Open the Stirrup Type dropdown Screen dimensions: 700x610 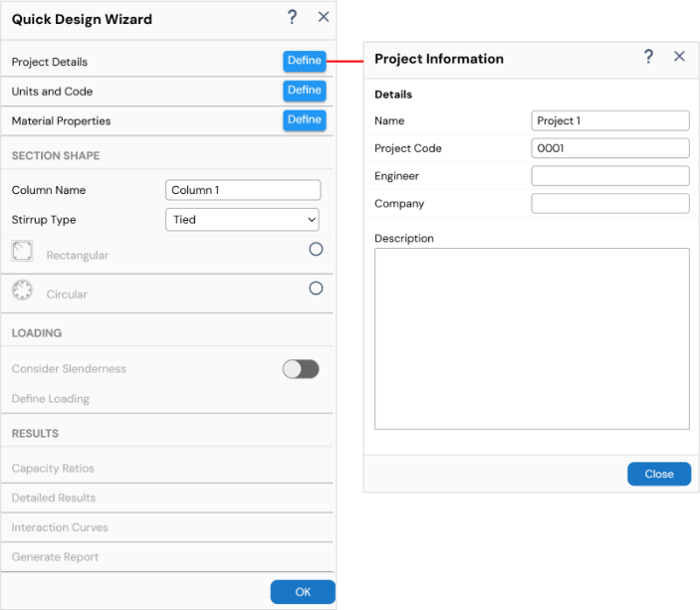(242, 220)
